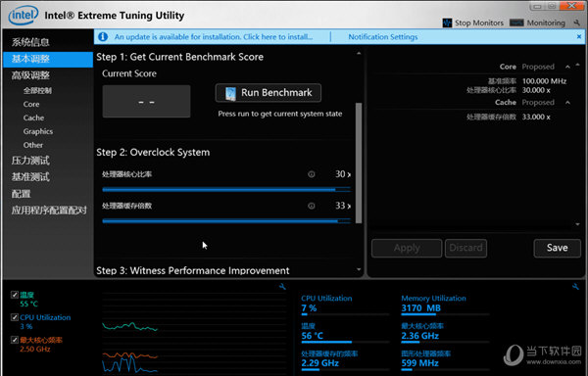Image resolution: width=588 pixels, height=376 pixels.
Task: Click the Stop Monitors waveform icon
Action: pos(447,23)
